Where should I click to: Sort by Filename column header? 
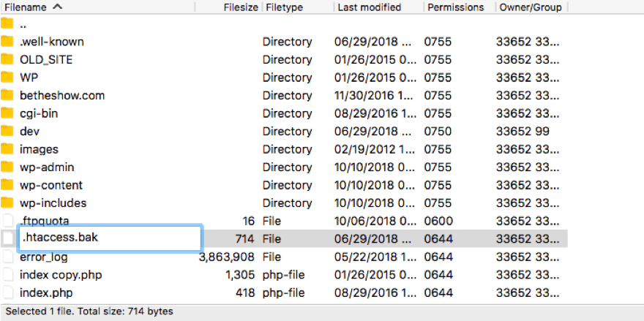[33, 7]
